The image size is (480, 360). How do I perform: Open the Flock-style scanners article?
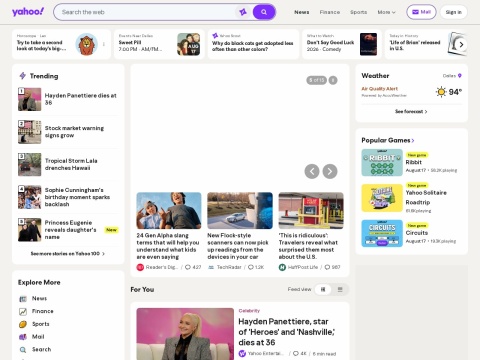(238, 246)
